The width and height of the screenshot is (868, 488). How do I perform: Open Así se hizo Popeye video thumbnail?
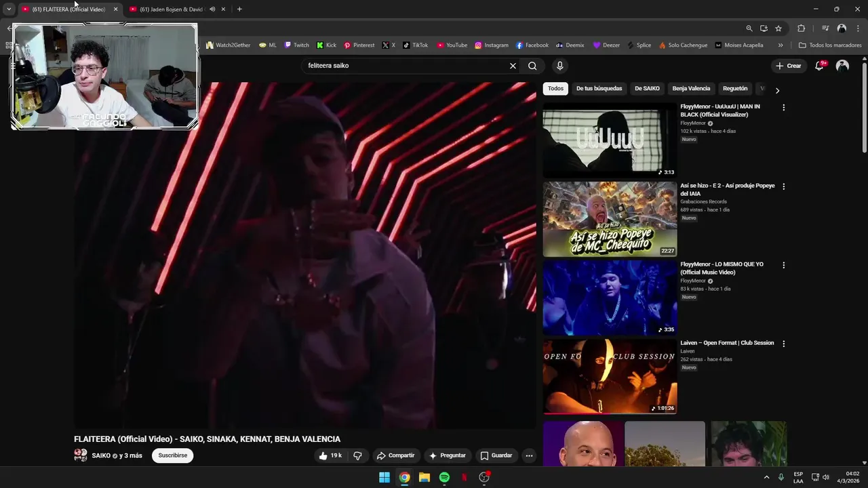[610, 219]
